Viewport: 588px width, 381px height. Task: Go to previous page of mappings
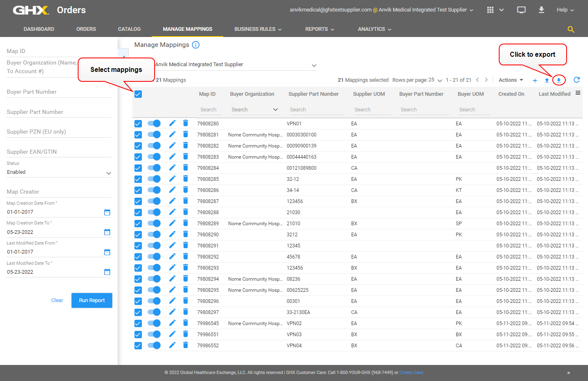tap(477, 80)
